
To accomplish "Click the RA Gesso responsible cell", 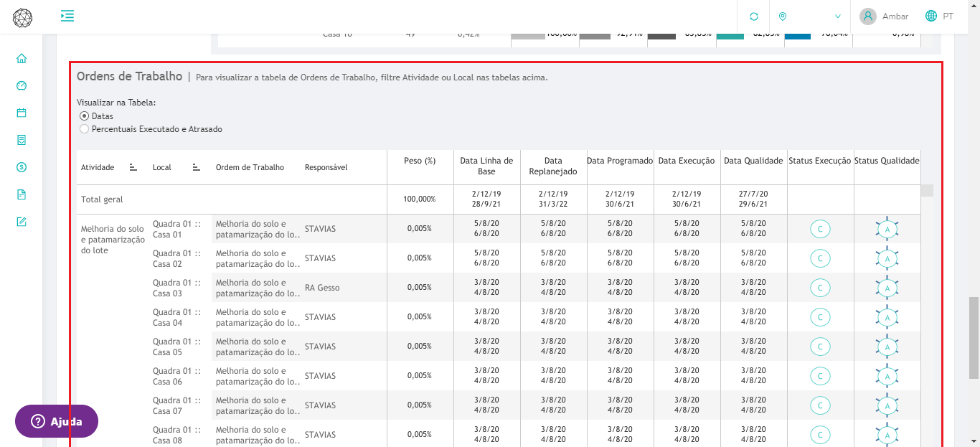I will pos(322,288).
